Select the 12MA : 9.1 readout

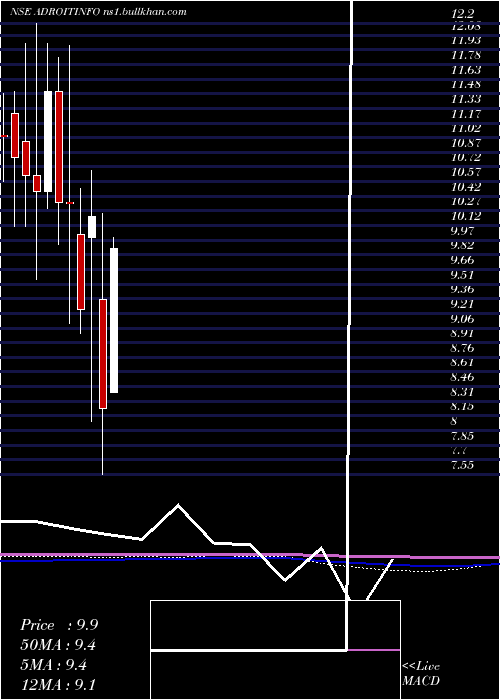pos(57,685)
